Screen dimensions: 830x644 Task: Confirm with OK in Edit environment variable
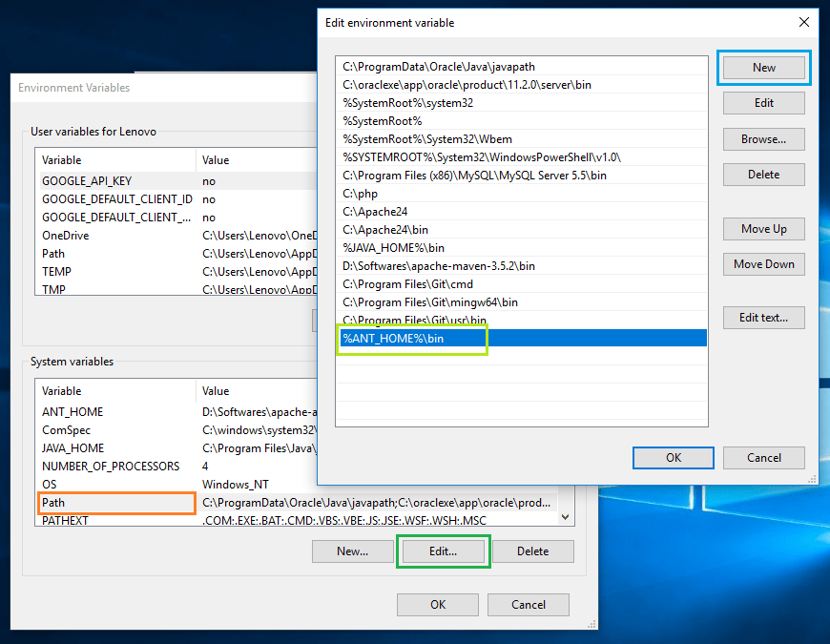pyautogui.click(x=674, y=458)
